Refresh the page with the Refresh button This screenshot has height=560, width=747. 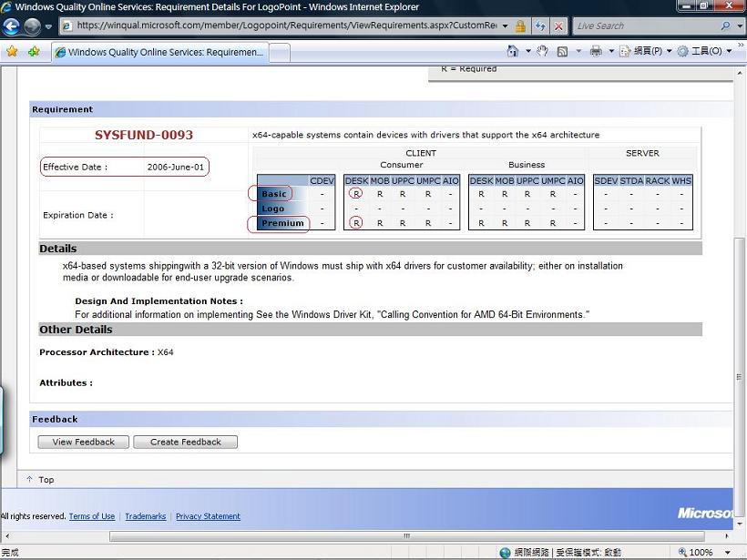[540, 26]
